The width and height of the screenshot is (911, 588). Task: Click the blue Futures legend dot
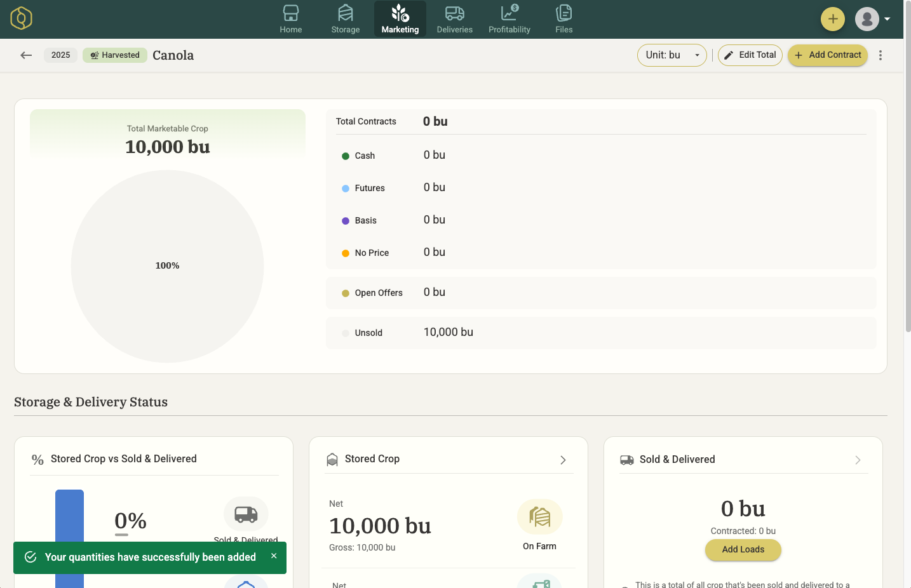[346, 189]
